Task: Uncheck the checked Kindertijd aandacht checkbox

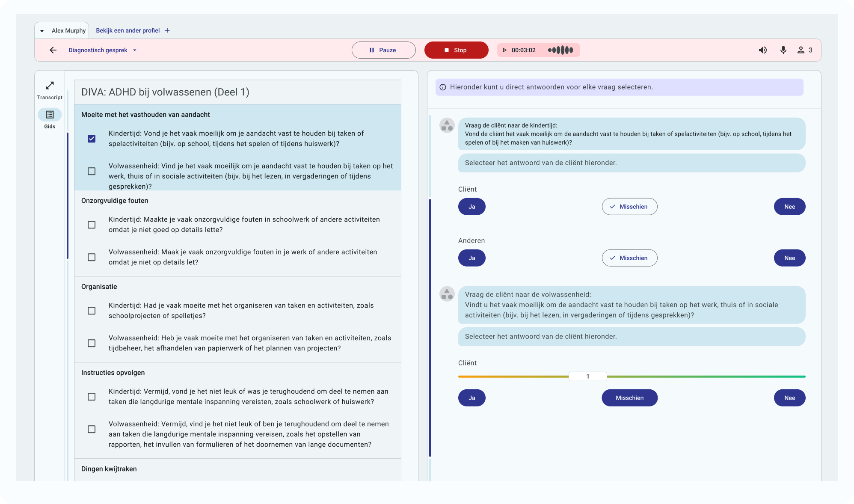Action: tap(92, 139)
